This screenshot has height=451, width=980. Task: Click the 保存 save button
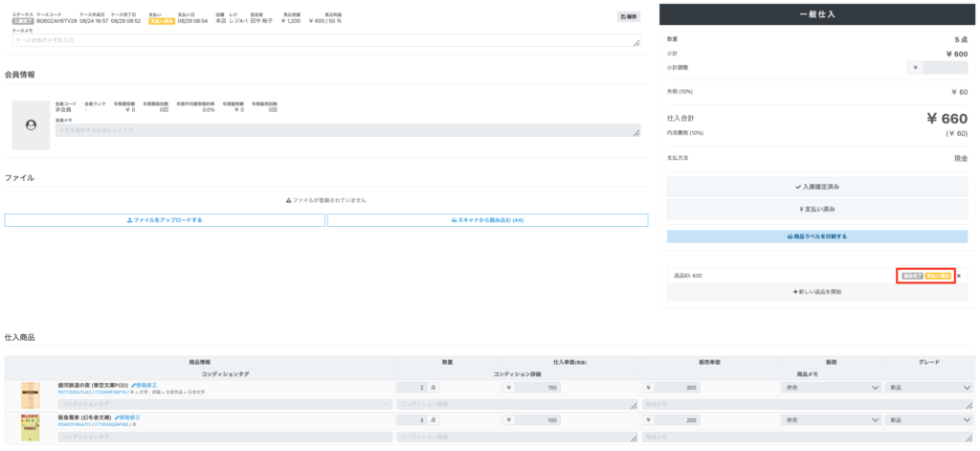[x=629, y=16]
